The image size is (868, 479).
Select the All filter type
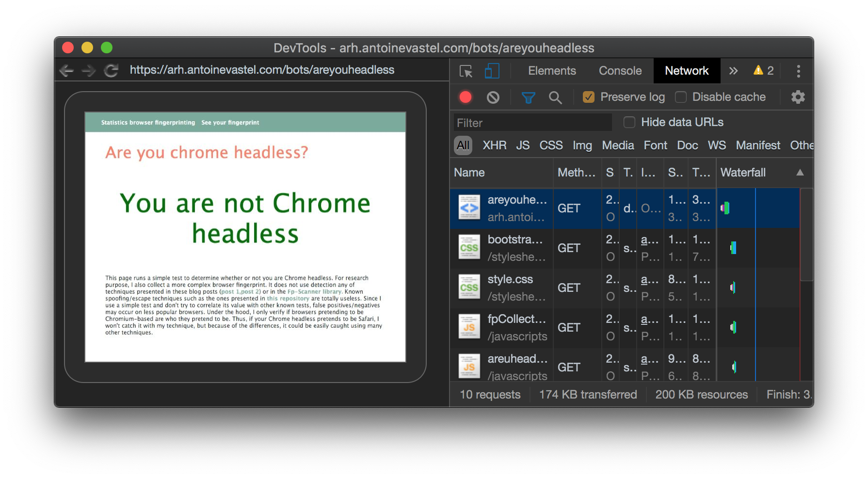click(x=463, y=145)
